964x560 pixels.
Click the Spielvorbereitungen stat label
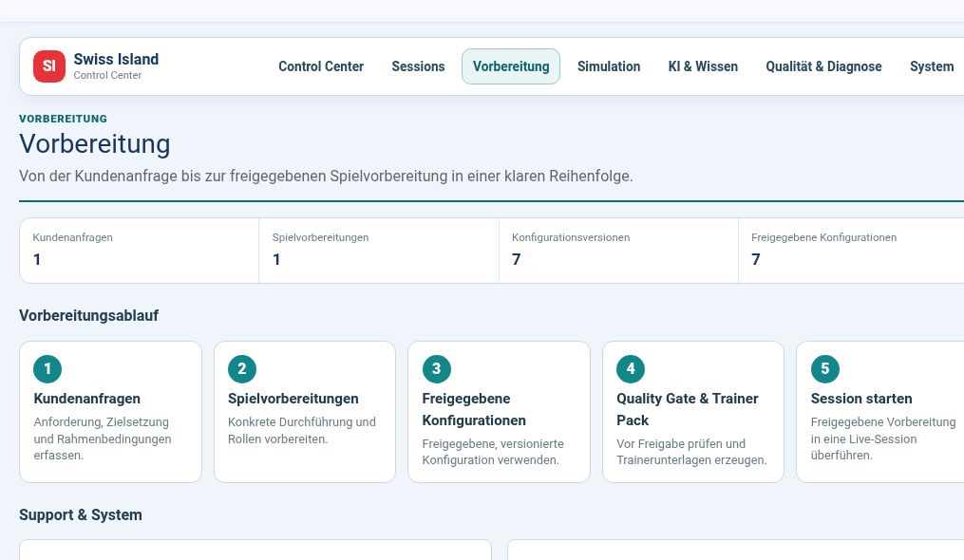(320, 237)
